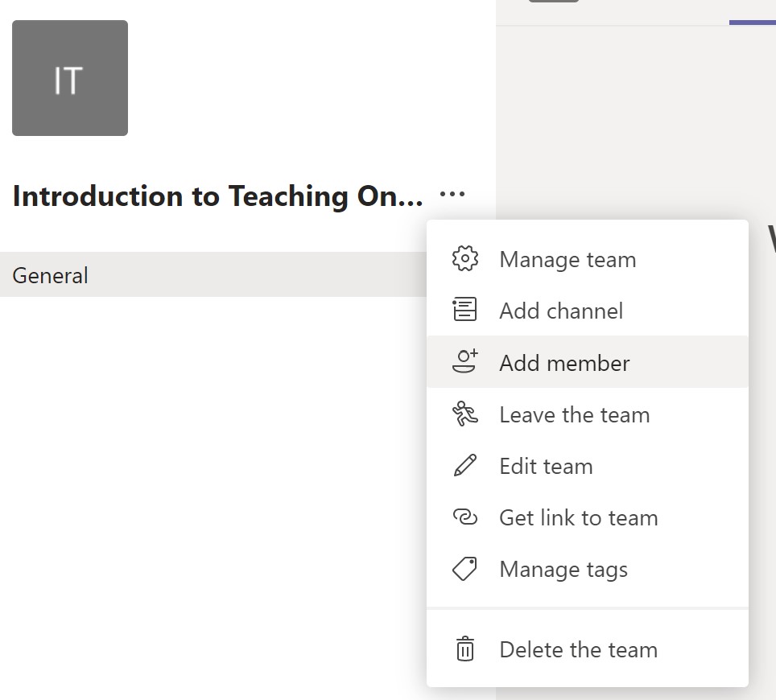
Task: Select Manage tags option
Action: coord(563,569)
